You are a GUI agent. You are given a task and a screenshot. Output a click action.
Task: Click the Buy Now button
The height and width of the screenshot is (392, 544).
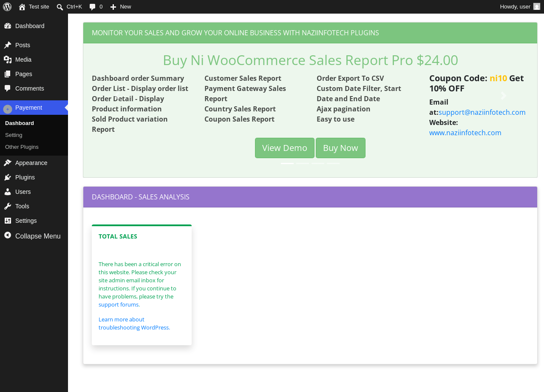[340, 148]
